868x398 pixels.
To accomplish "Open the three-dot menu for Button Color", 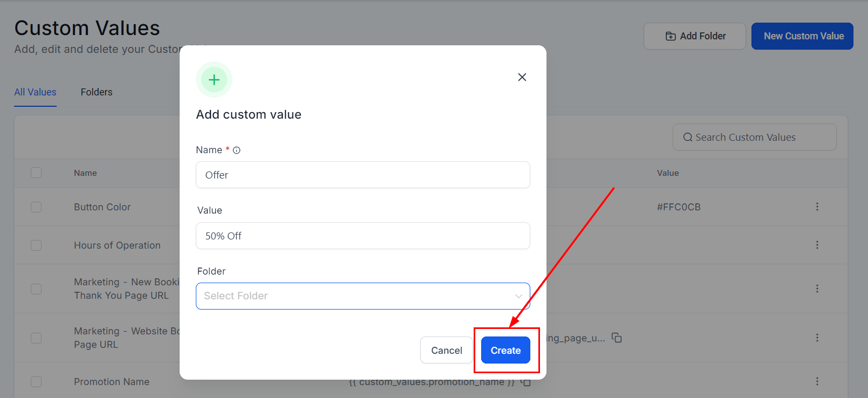I will click(x=817, y=207).
